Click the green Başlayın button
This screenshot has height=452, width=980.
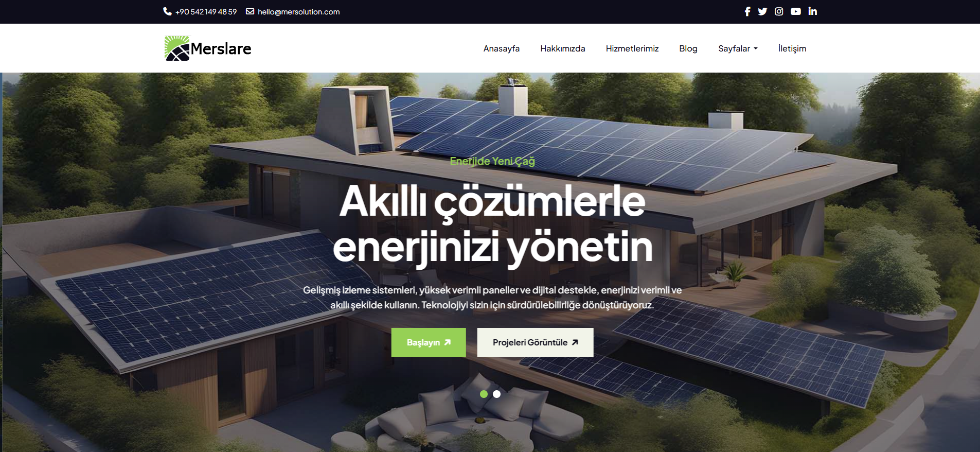pyautogui.click(x=429, y=342)
